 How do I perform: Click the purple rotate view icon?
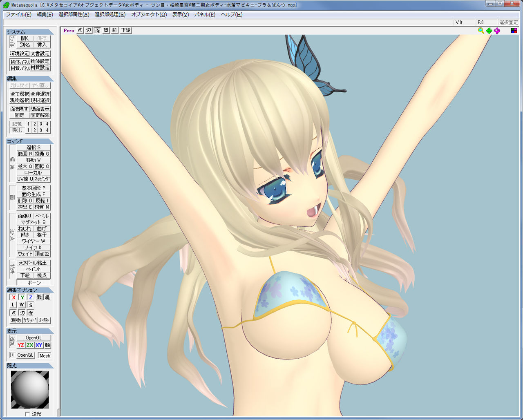click(497, 31)
